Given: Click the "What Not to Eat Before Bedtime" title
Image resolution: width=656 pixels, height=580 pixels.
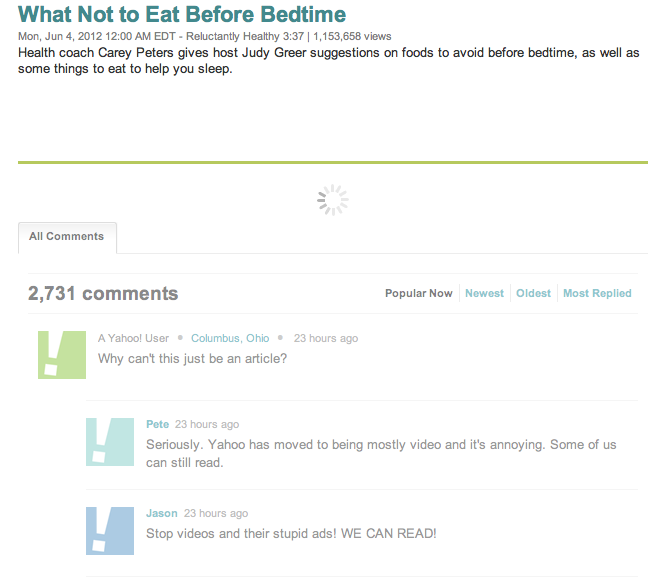Looking at the screenshot, I should pos(182,15).
